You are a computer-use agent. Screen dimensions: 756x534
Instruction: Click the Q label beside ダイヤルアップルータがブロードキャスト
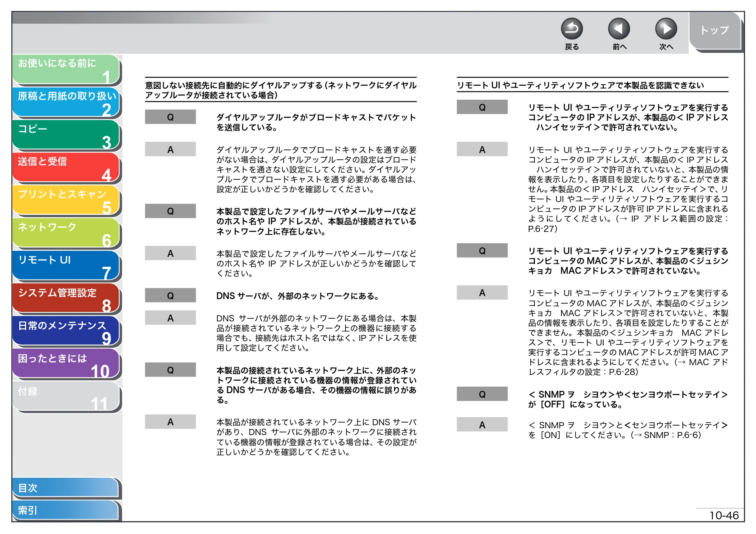point(170,117)
